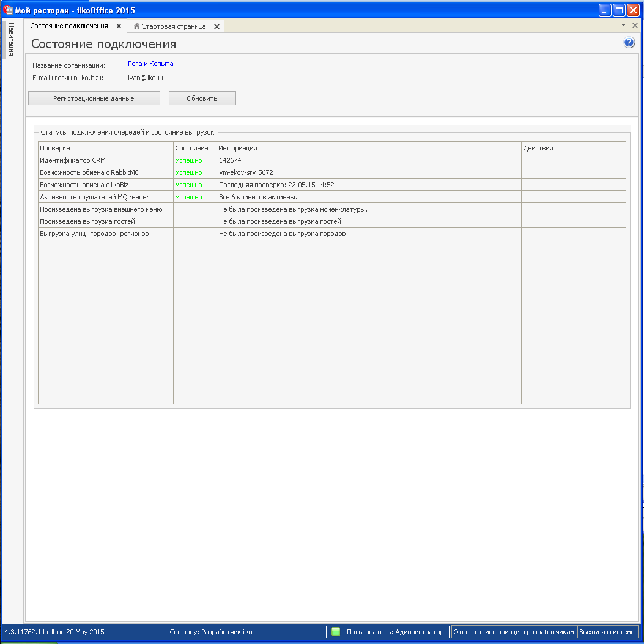
Task: Open the tab list dropdown arrow
Action: click(x=623, y=26)
